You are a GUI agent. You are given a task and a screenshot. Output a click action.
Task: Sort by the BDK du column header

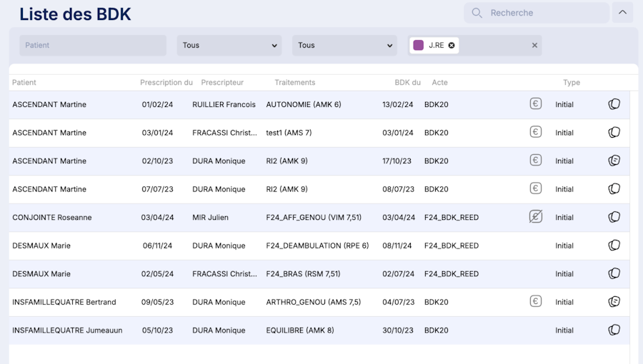[407, 83]
